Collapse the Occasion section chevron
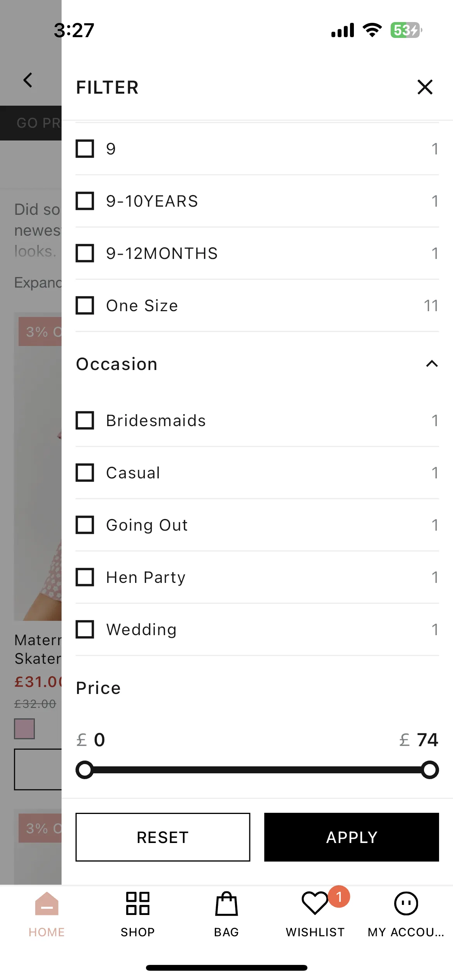Screen dimensions: 453x980 tap(432, 364)
